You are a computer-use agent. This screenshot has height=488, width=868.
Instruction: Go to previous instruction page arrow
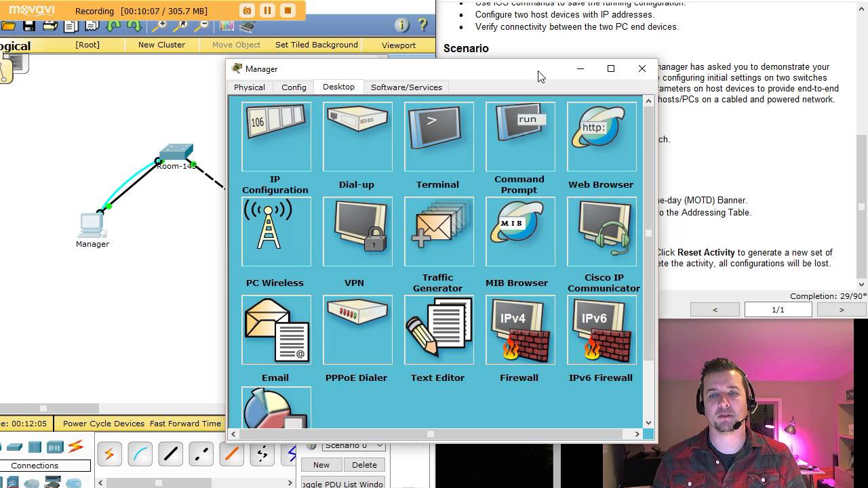tap(715, 310)
